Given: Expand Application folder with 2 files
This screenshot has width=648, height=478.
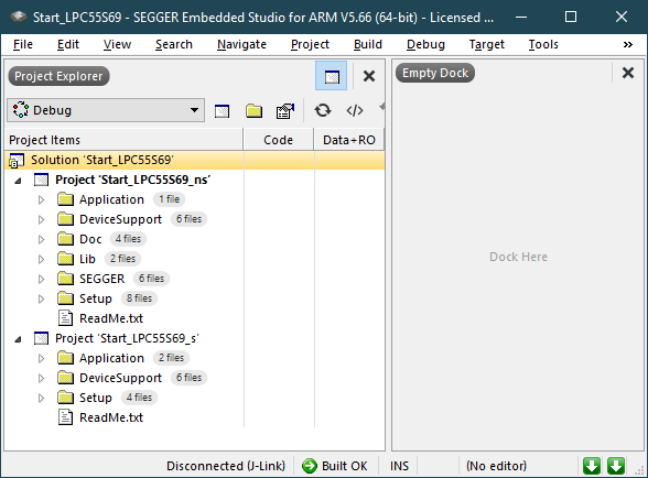Looking at the screenshot, I should click(41, 359).
